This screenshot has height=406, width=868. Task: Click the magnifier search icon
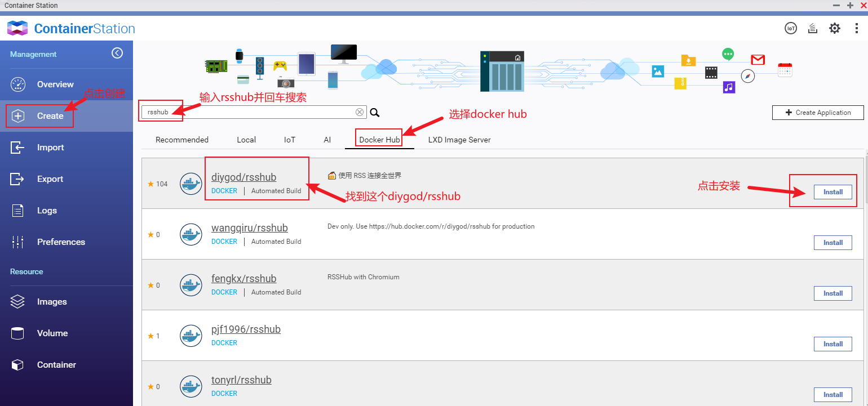pyautogui.click(x=375, y=113)
